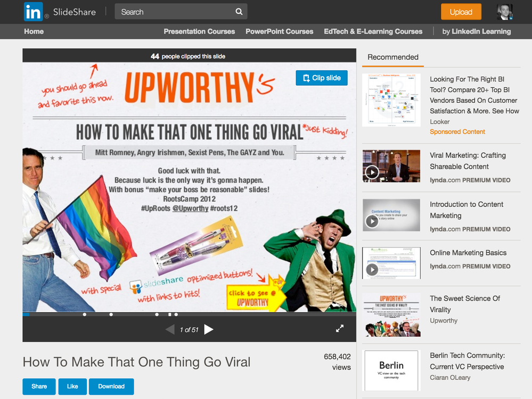
Task: Click the Download button
Action: [111, 386]
